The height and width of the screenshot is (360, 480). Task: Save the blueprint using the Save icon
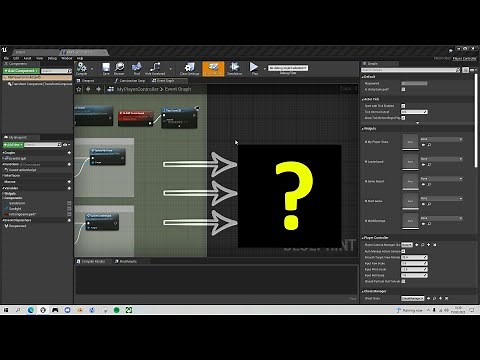106,68
